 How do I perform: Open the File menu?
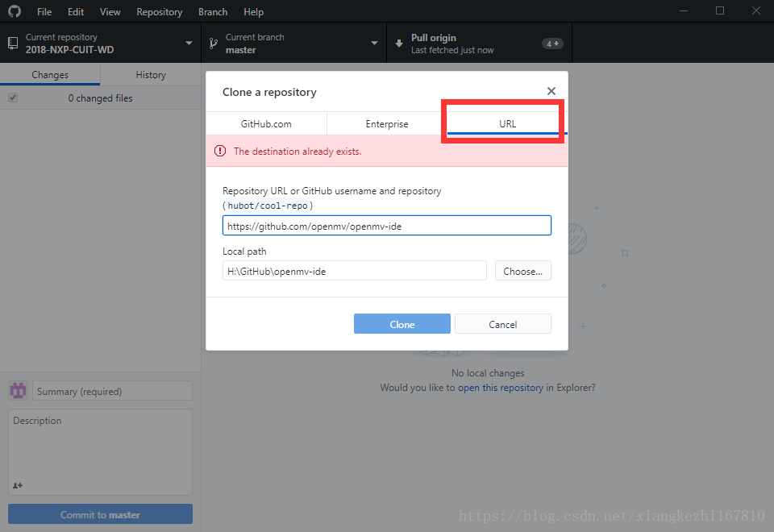[44, 12]
